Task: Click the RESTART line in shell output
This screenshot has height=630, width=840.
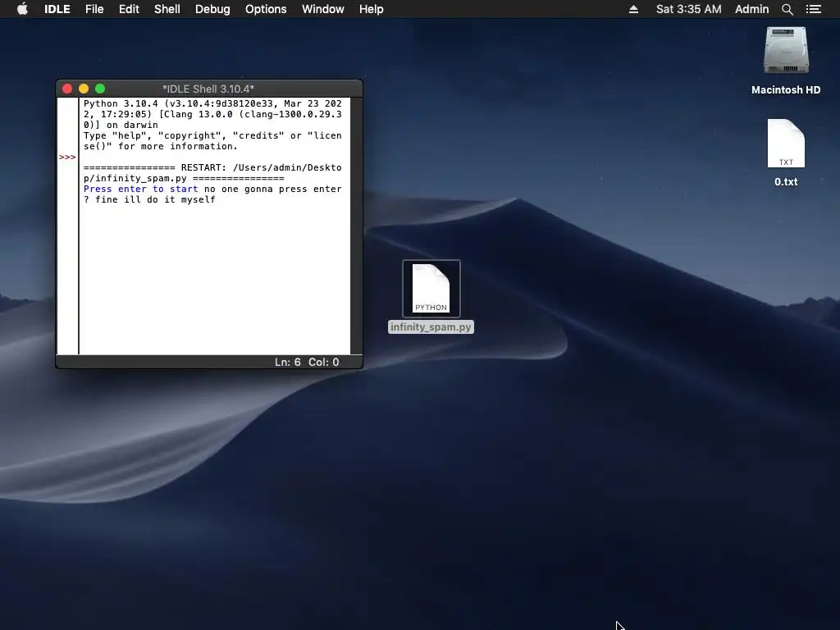Action: [212, 172]
